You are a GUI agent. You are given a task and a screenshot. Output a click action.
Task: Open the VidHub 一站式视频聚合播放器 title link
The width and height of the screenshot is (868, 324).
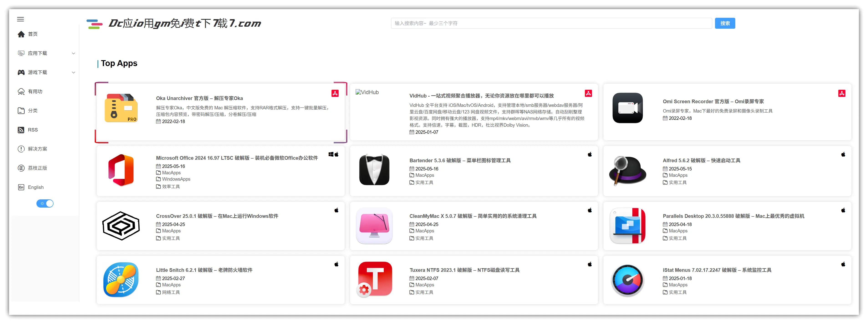481,96
